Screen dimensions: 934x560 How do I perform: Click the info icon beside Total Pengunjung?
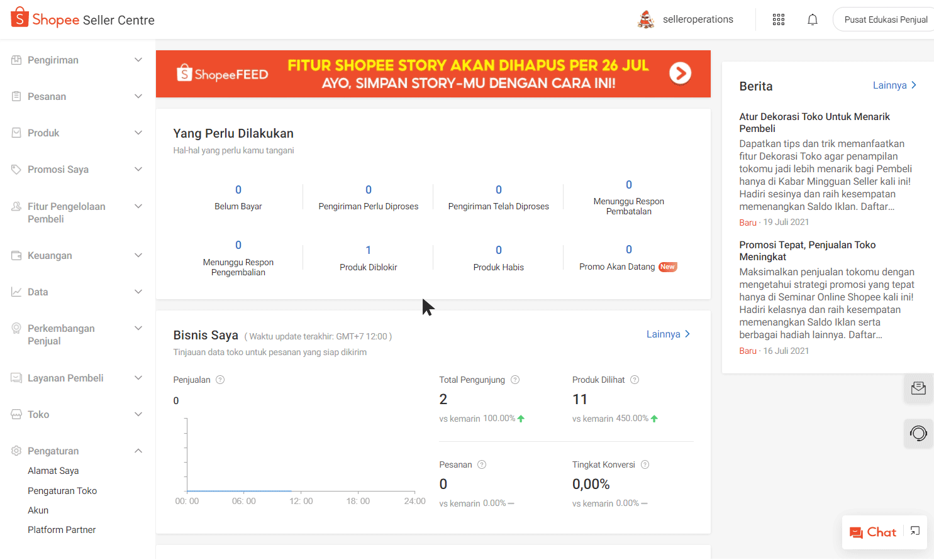coord(515,380)
